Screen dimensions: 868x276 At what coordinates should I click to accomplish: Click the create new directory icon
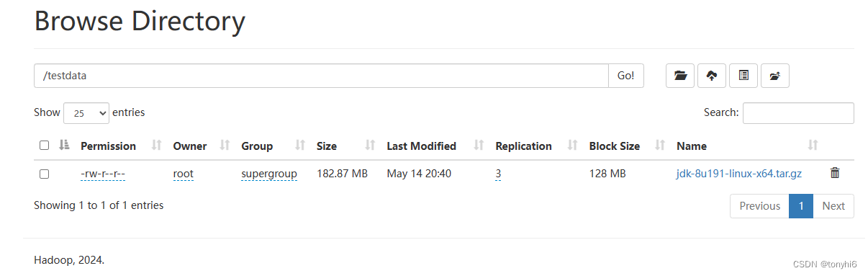click(775, 76)
